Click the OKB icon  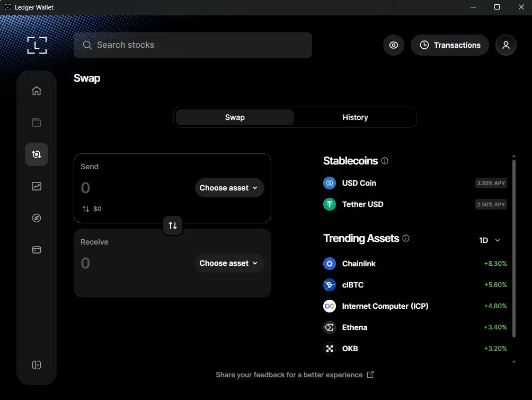(330, 349)
